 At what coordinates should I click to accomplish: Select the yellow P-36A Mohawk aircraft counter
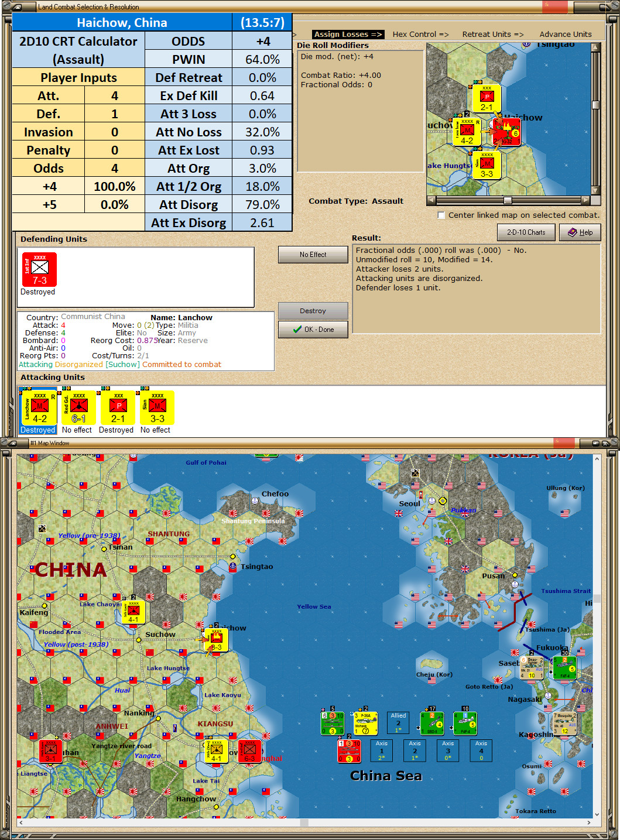tap(365, 724)
